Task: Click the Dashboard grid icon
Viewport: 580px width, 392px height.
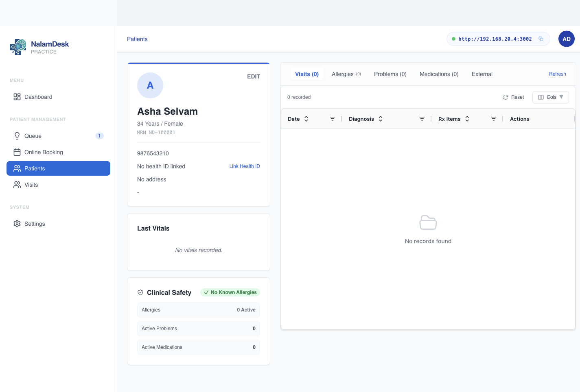Action: tap(17, 97)
